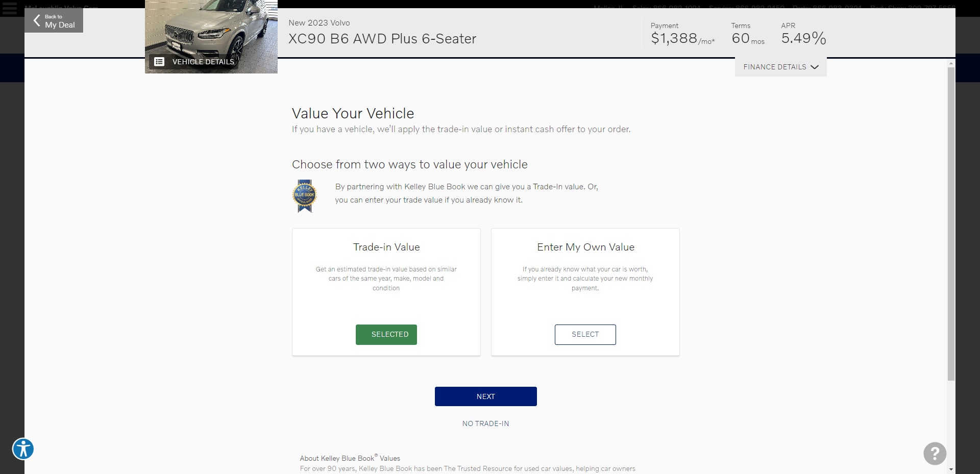Screen dimensions: 980x474
Task: Click the NEXT button
Action: click(486, 396)
